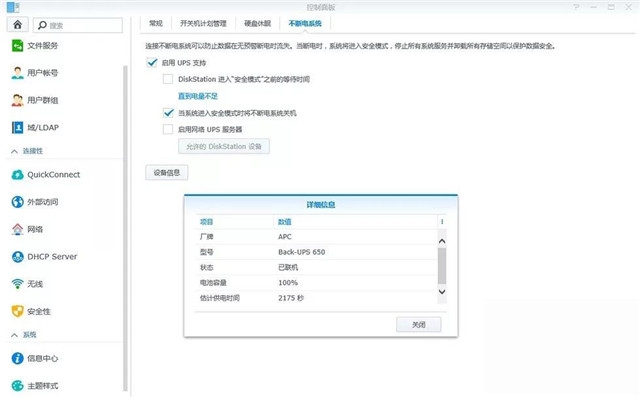Click the search magnifier icon

pyautogui.click(x=42, y=25)
